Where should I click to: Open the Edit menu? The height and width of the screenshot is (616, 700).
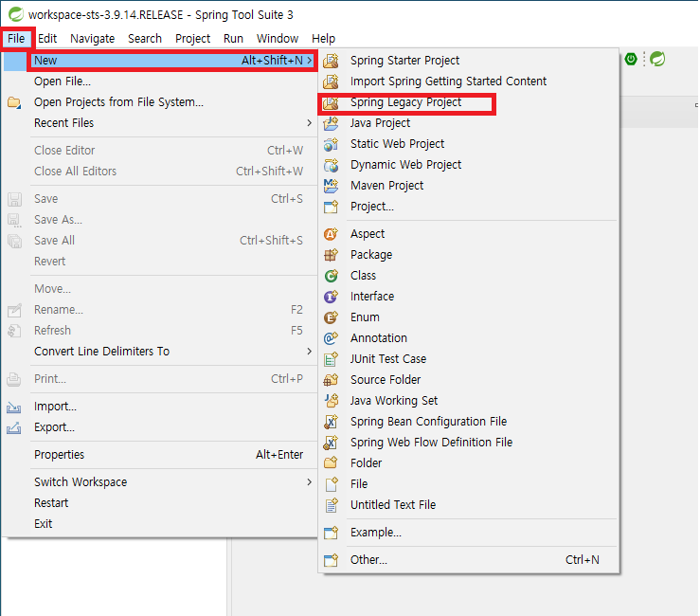click(x=47, y=39)
